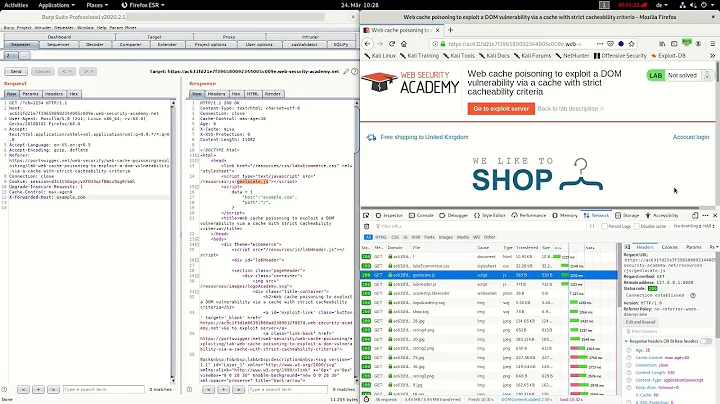Click request search term field in Burp

coord(104,389)
